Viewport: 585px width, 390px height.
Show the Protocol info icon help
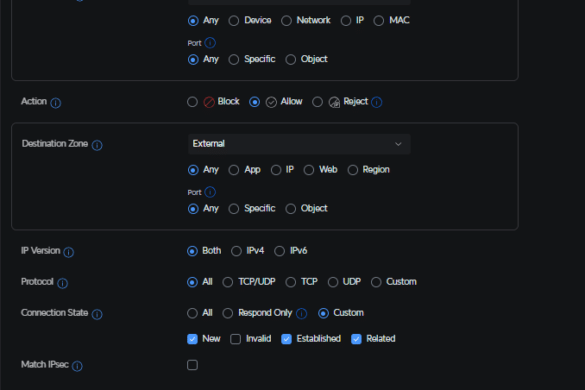point(63,283)
